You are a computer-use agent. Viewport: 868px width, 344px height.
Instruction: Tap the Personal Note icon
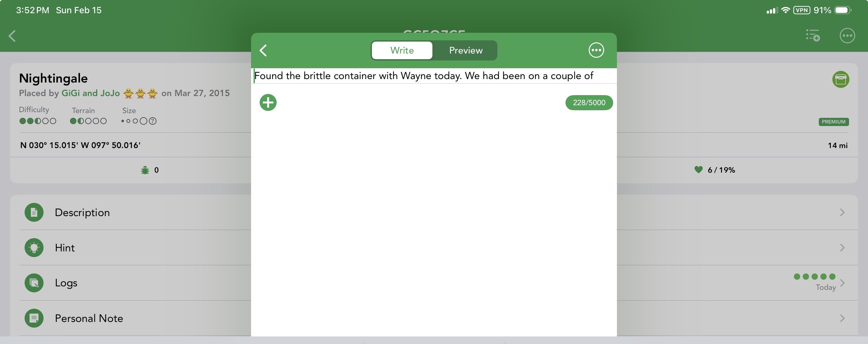[34, 318]
